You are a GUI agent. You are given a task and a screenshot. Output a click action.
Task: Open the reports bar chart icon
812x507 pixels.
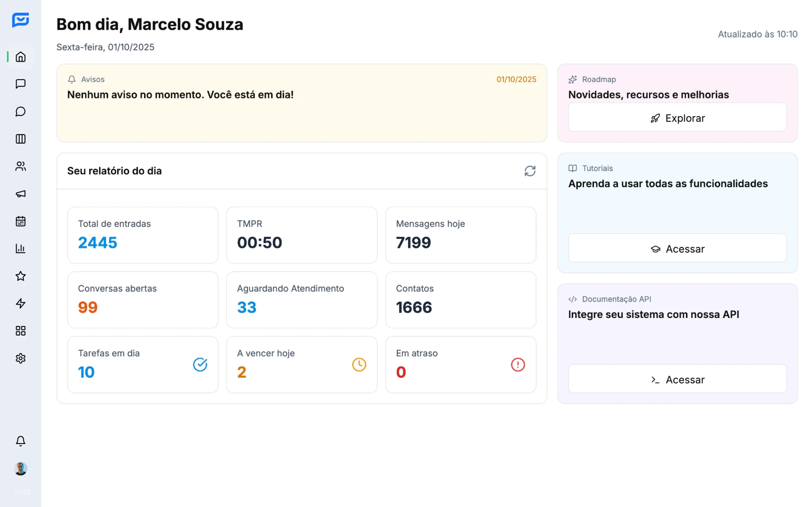[21, 248]
